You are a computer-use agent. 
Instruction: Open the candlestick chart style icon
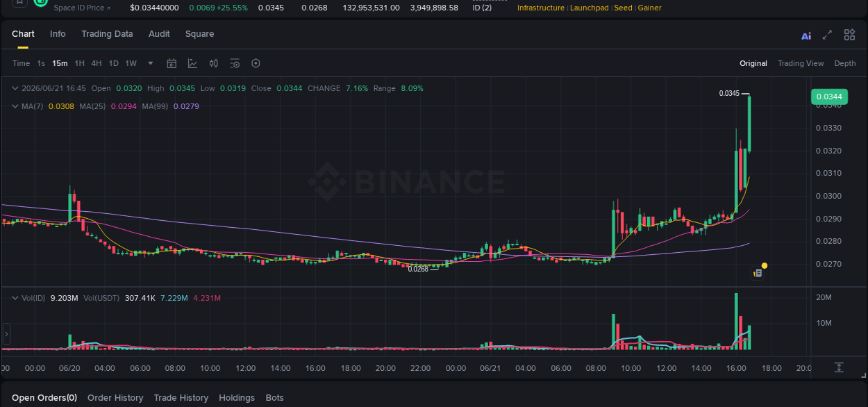click(x=214, y=63)
